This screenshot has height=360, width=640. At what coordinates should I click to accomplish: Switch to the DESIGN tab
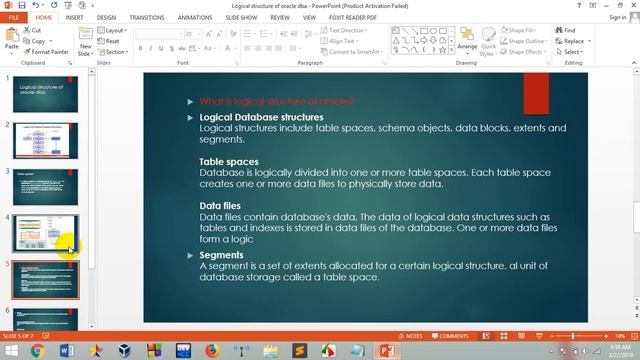[x=107, y=18]
